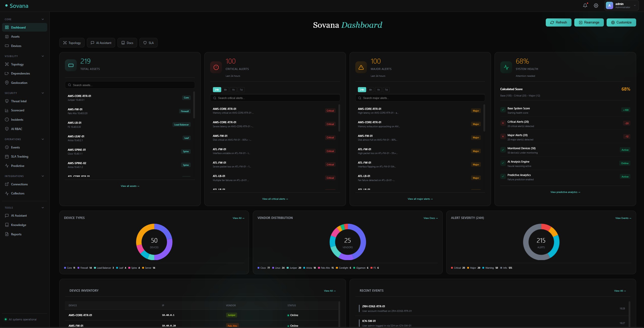Open the Predictive analytics sidebar item

coord(18,166)
